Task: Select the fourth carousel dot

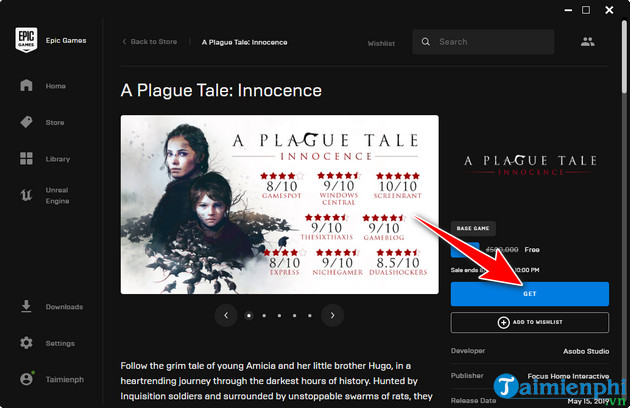Action: click(x=295, y=316)
